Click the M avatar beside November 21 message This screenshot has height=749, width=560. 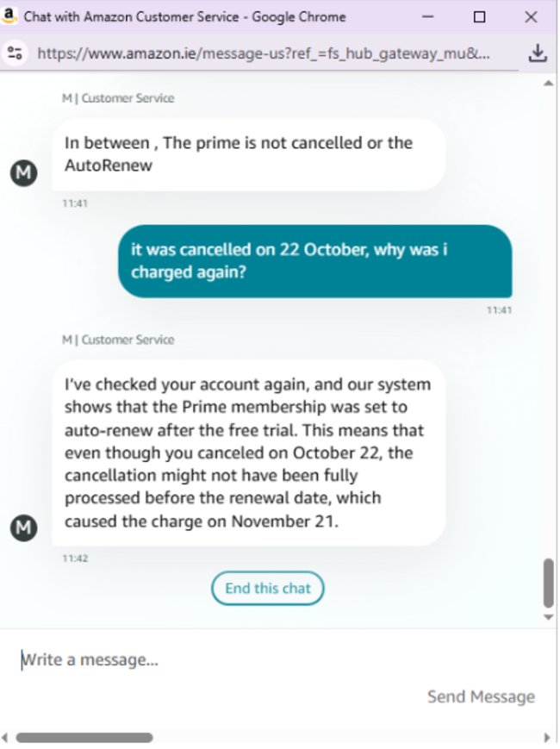pos(23,527)
